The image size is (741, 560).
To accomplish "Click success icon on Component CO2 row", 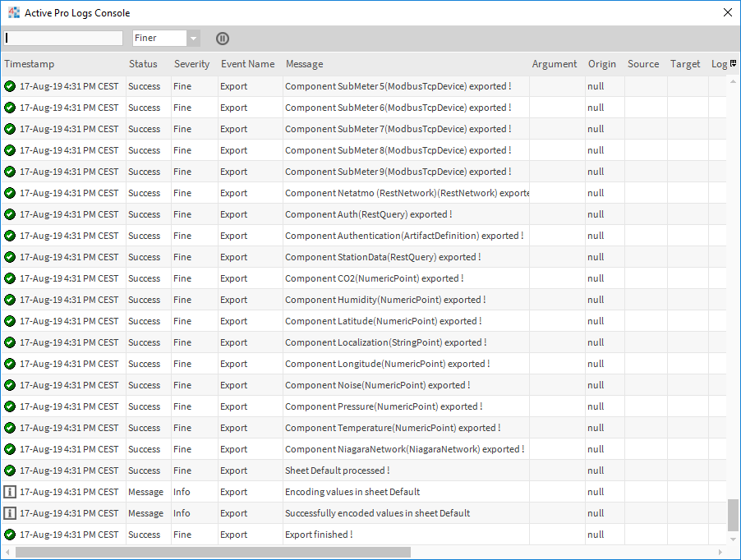I will [10, 278].
